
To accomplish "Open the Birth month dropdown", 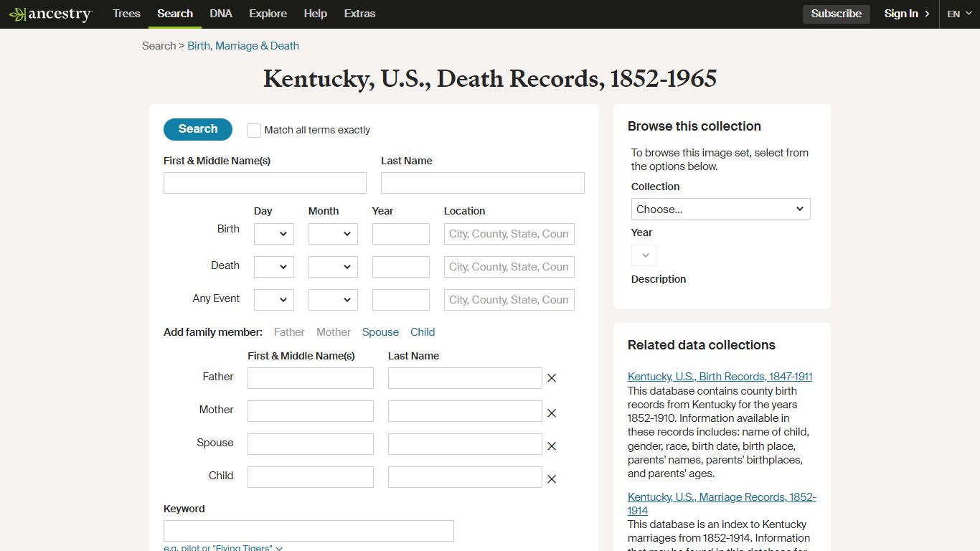I will point(333,234).
